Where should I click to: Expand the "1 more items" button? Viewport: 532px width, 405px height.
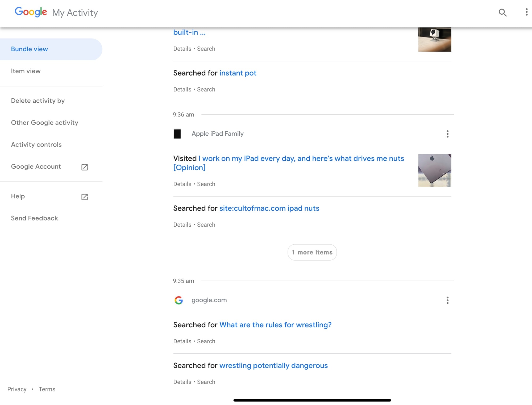point(312,252)
